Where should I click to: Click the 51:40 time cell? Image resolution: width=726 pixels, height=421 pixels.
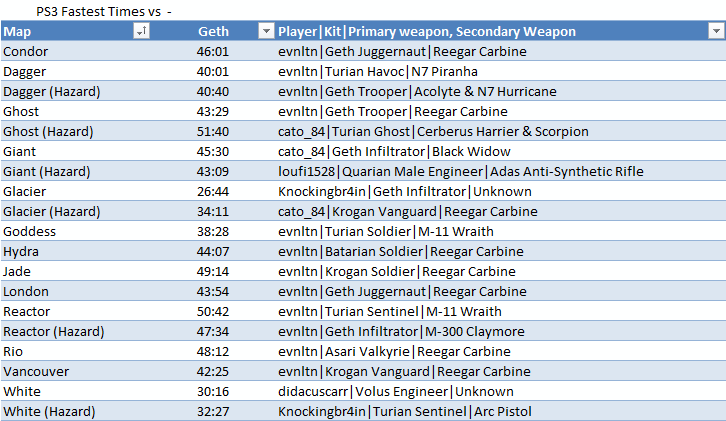pos(213,132)
